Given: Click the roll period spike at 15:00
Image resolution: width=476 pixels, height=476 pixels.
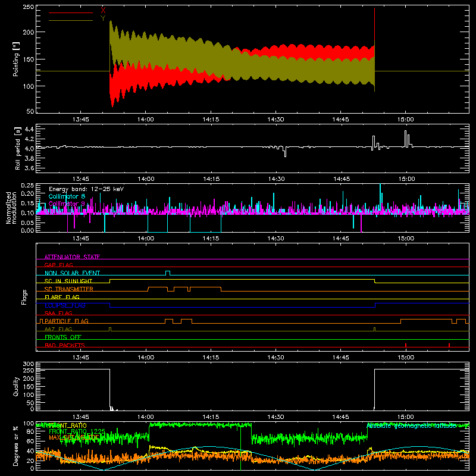Looking at the screenshot, I should point(406,139).
